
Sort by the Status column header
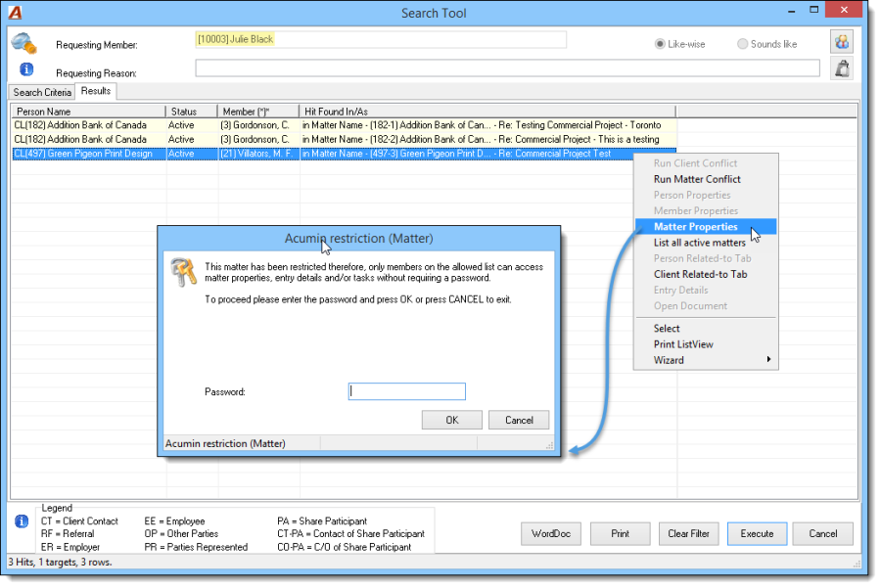point(192,112)
